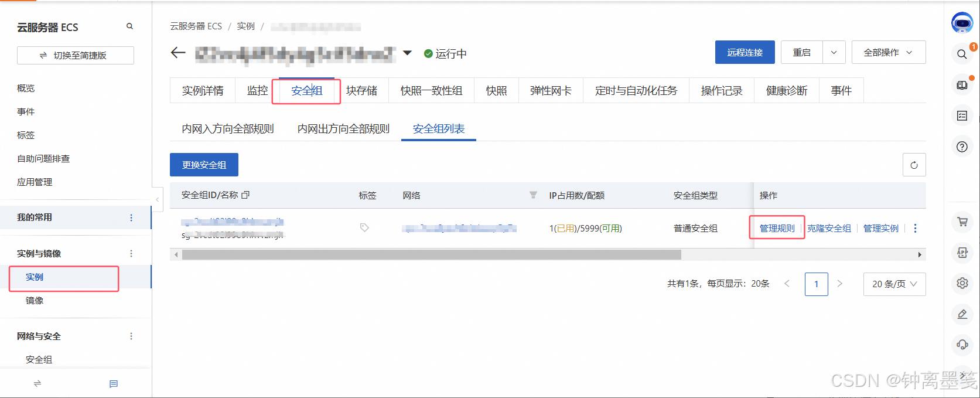
Task: Switch to the 块存储 tab
Action: click(361, 91)
